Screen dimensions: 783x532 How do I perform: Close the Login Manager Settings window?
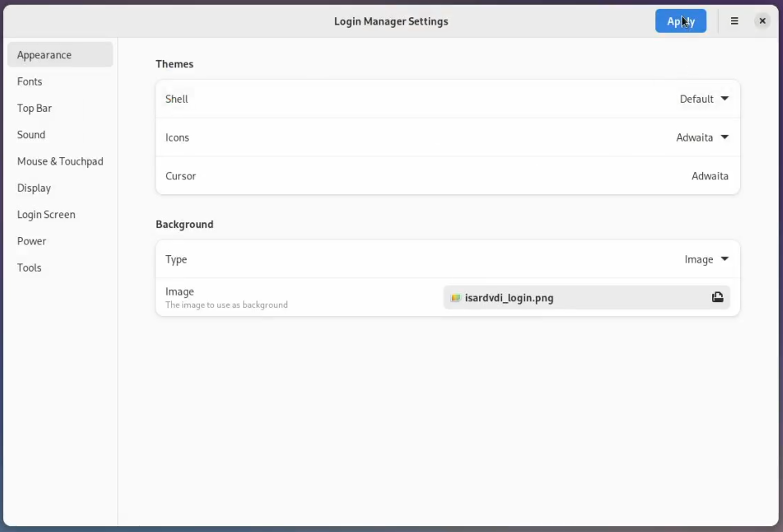point(762,21)
